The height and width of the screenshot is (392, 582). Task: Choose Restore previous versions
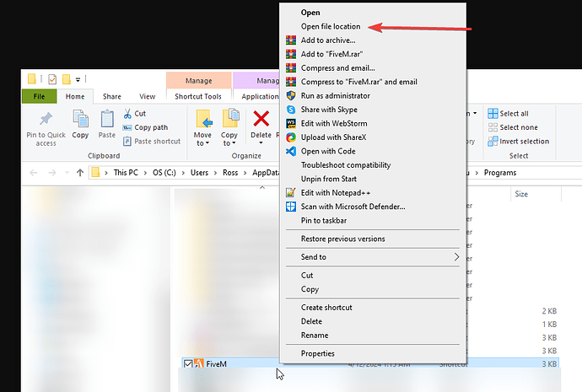[x=342, y=239]
